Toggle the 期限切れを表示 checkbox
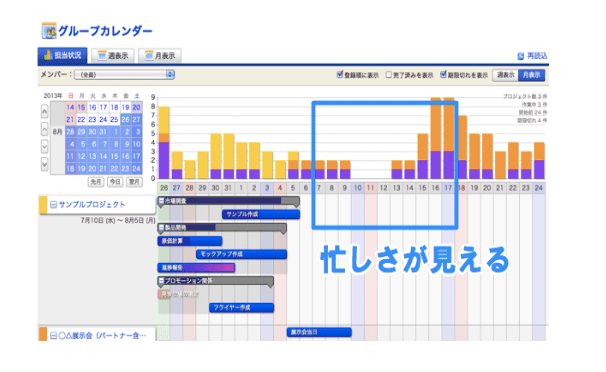 point(443,74)
